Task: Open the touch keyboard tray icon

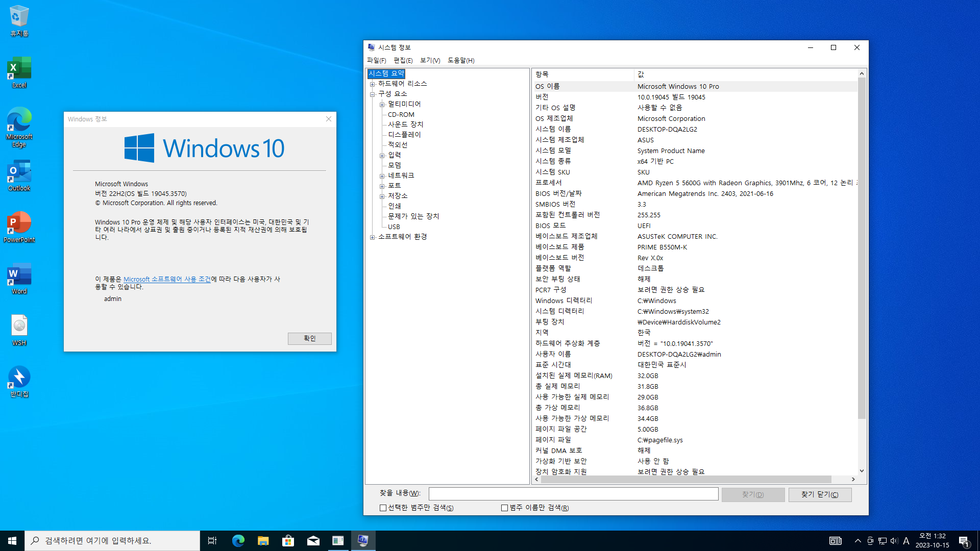Action: 835,541
